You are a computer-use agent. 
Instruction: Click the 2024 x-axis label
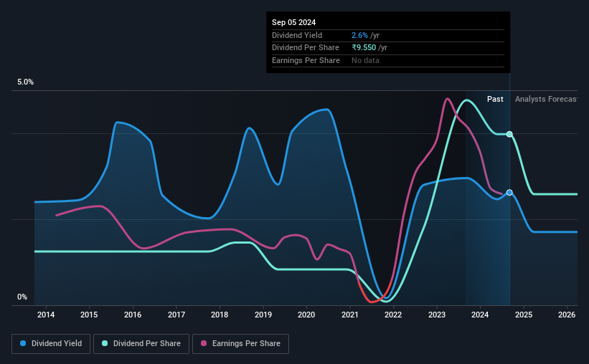point(480,315)
